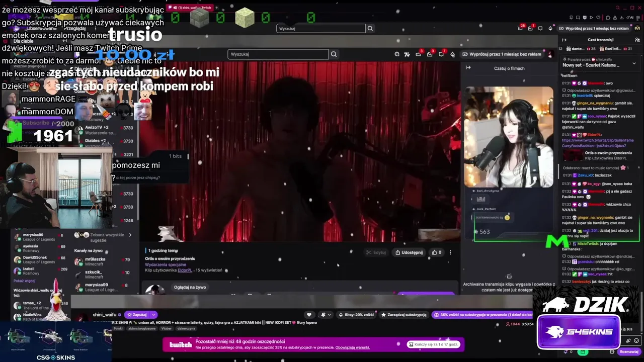644x362 pixels.
Task: Select the Polski tag
Action: (x=118, y=328)
